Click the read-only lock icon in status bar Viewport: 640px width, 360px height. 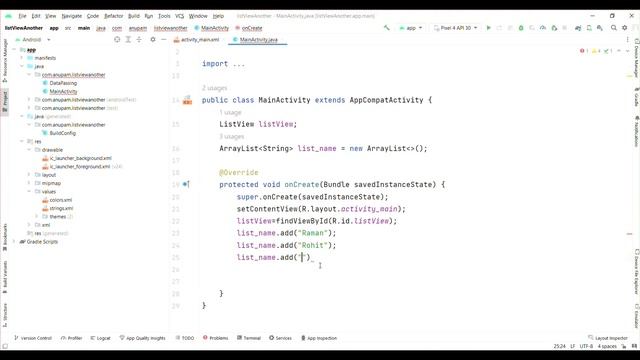(624, 346)
